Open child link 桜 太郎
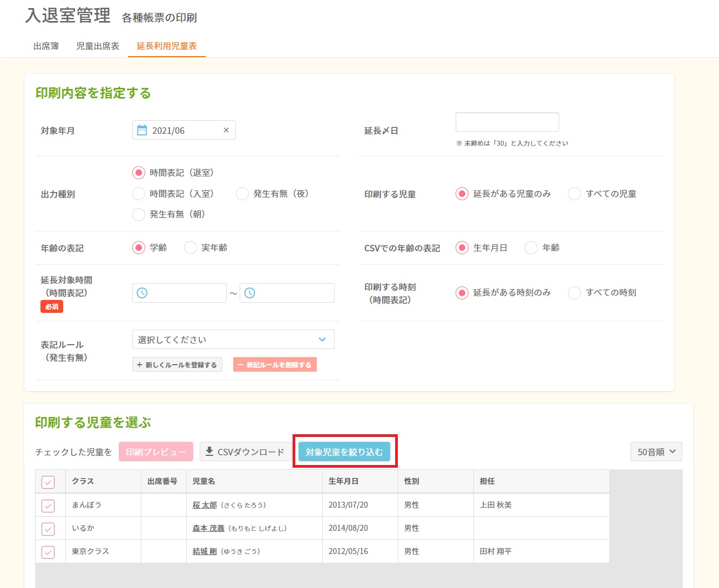 click(205, 505)
